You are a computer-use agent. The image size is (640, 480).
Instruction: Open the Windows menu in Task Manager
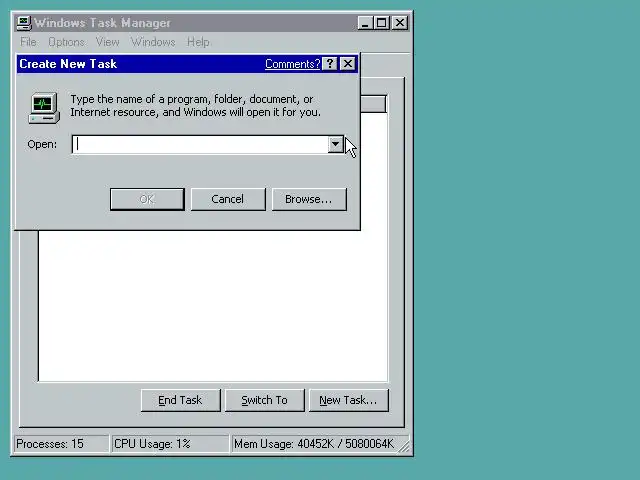(153, 42)
